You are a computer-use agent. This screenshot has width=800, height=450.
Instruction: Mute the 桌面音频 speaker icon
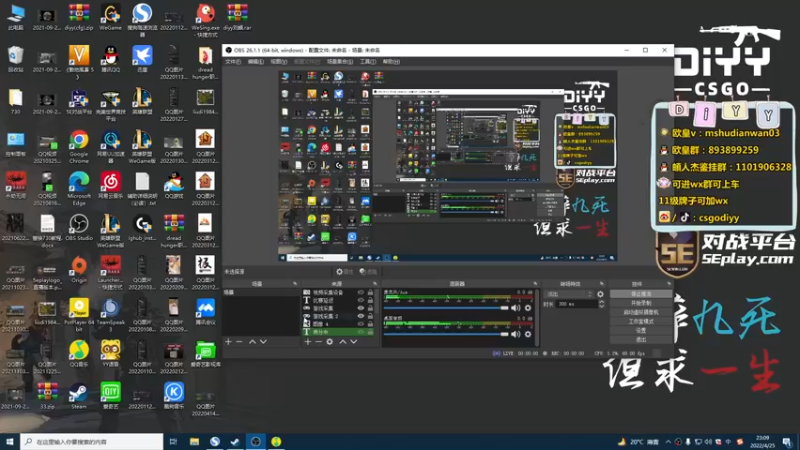(516, 334)
